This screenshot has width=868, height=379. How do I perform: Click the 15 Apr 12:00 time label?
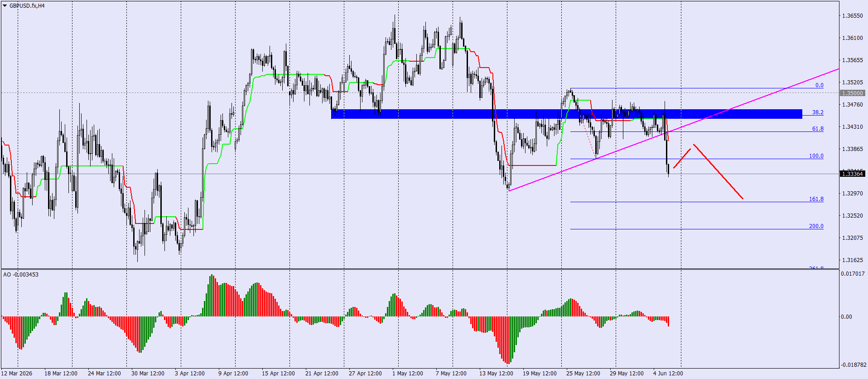(x=278, y=374)
